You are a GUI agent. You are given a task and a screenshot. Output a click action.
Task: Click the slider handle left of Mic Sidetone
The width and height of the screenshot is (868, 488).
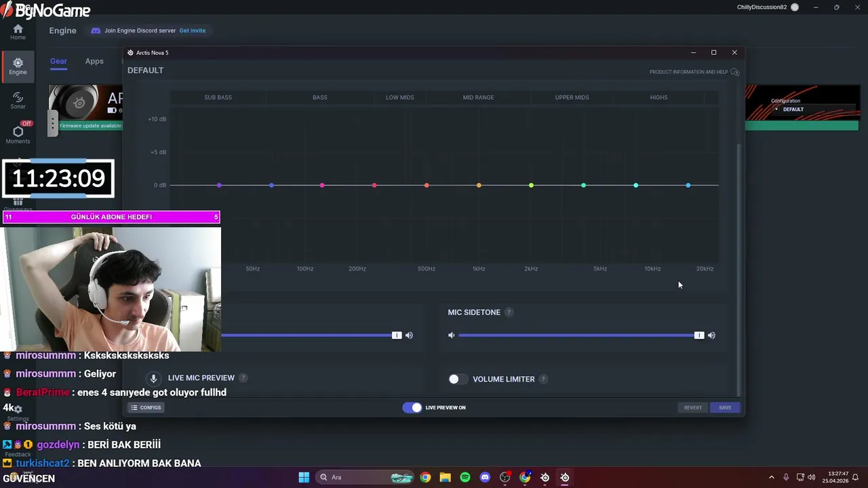point(397,335)
